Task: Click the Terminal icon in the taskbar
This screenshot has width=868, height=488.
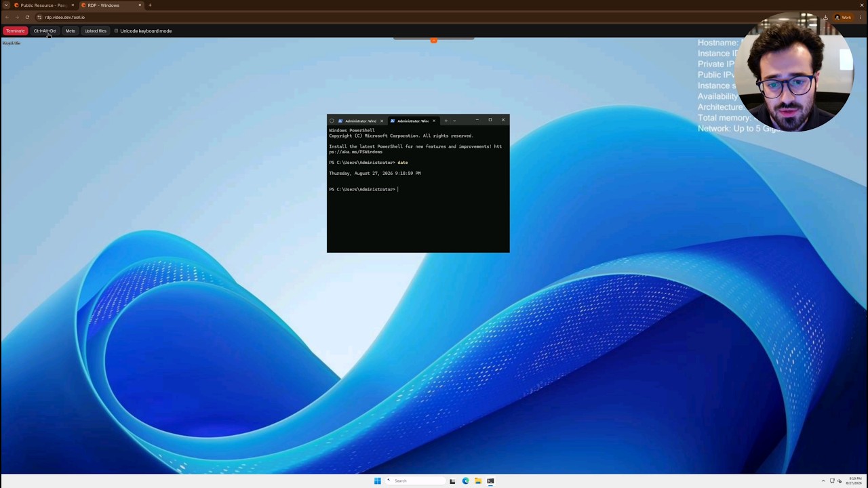Action: [x=490, y=481]
